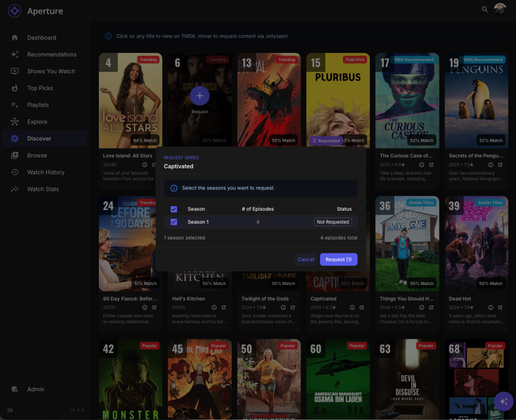Open external link icon for Twilight of the Gods
This screenshot has height=420, width=516.
[x=293, y=307]
